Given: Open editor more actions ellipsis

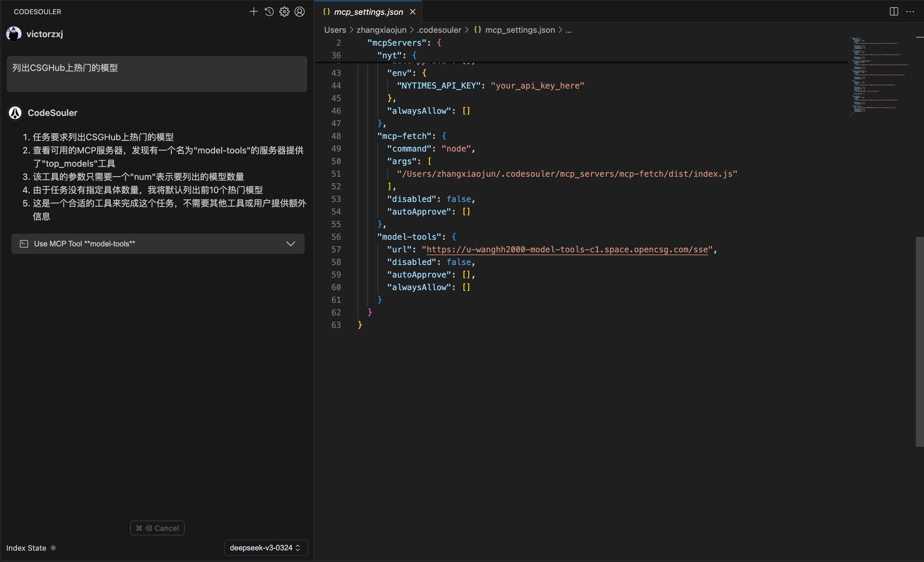Looking at the screenshot, I should point(910,12).
